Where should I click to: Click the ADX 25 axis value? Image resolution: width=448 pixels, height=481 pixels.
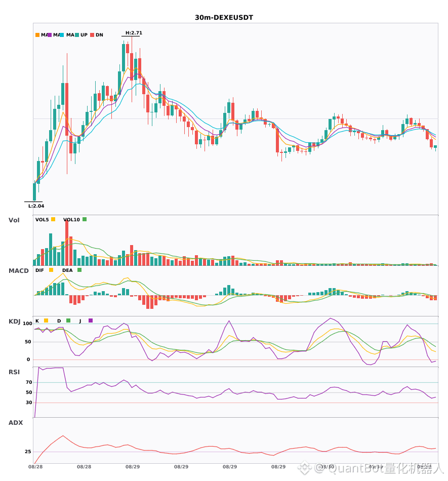coord(28,452)
